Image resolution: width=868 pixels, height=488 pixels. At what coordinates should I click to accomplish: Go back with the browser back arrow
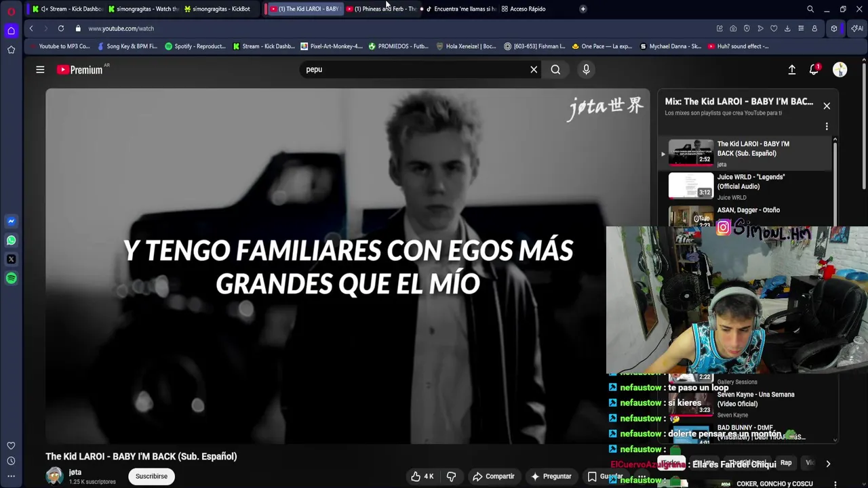tap(31, 28)
